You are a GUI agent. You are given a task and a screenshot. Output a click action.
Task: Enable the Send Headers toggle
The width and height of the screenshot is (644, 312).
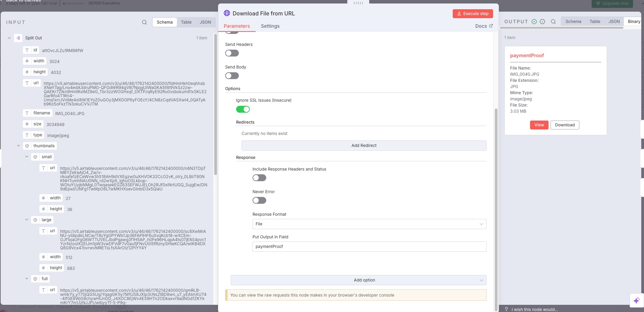[232, 53]
